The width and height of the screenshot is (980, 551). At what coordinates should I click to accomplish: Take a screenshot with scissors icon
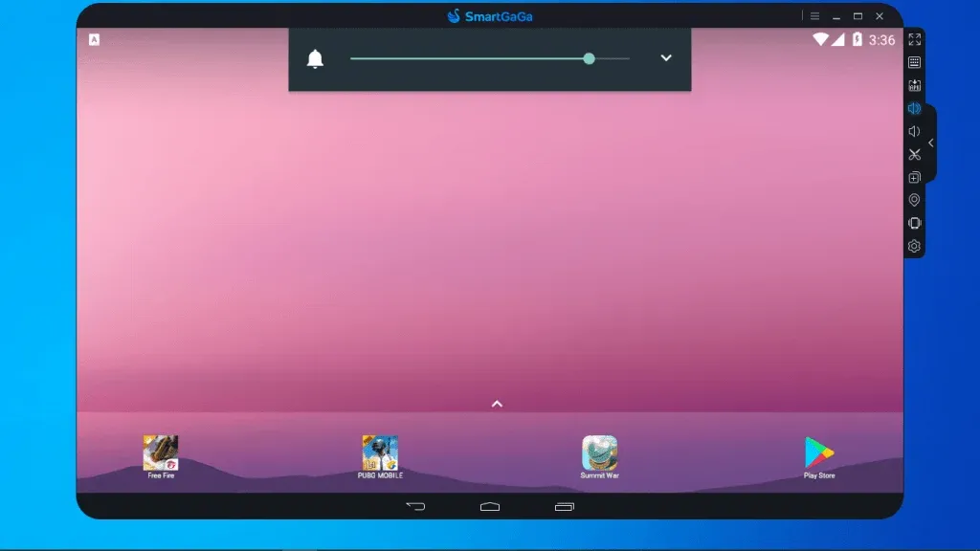point(914,154)
